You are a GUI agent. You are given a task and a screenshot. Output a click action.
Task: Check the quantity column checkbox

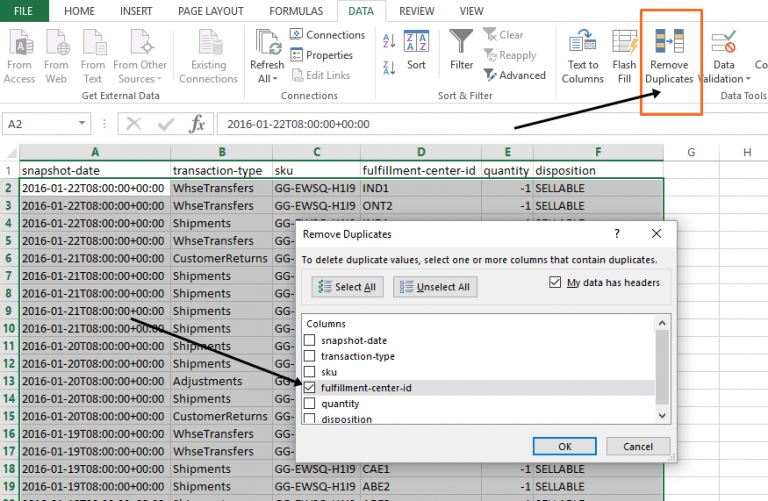310,403
